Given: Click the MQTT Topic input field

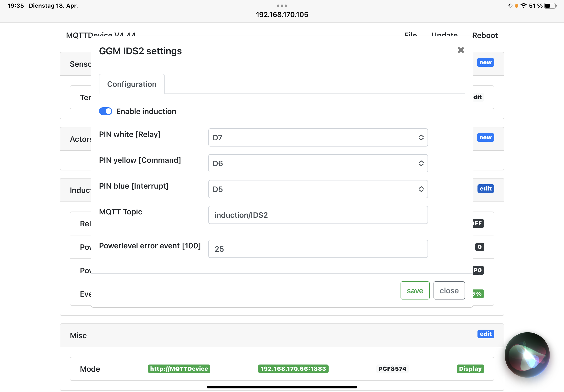Looking at the screenshot, I should pyautogui.click(x=318, y=215).
